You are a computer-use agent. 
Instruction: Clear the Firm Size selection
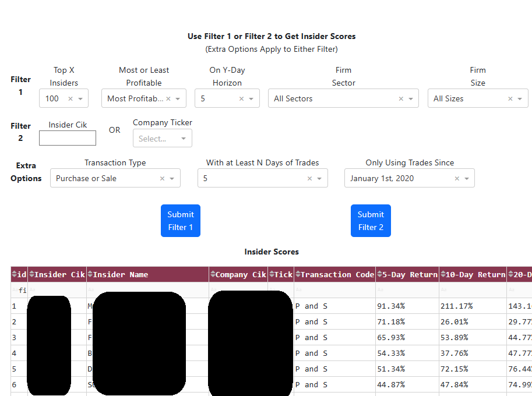pos(510,99)
